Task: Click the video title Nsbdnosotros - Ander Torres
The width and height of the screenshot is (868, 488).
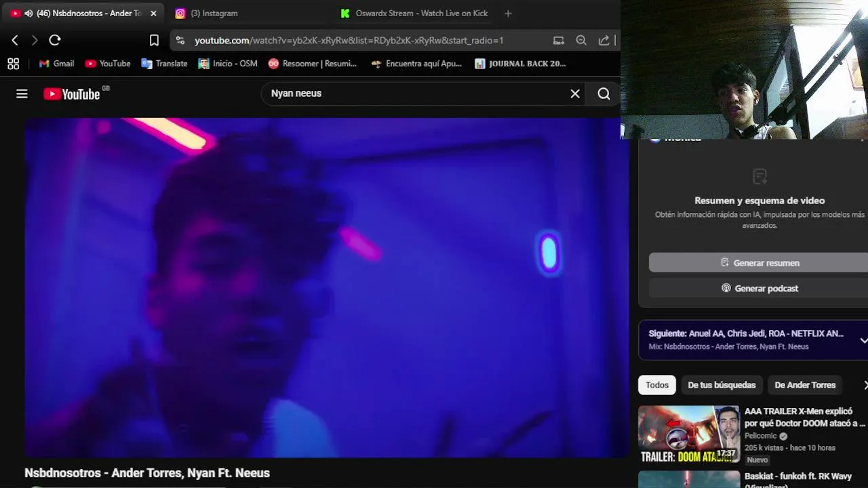Action: tap(147, 473)
